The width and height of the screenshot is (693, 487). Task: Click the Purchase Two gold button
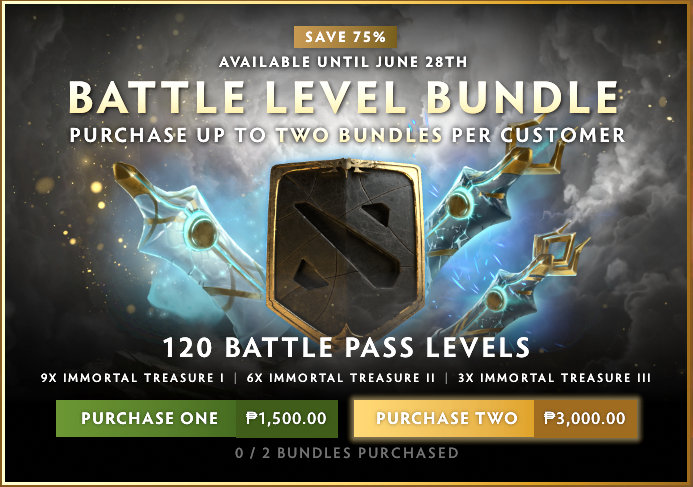tap(496, 419)
